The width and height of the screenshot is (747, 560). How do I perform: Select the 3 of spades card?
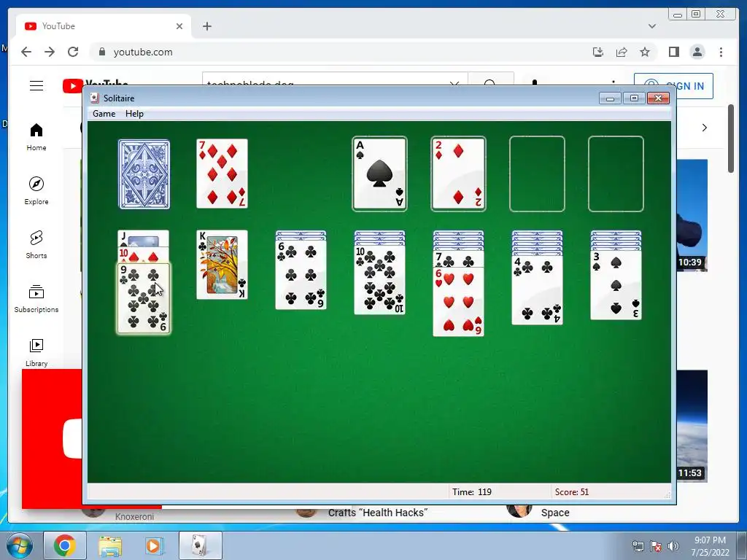(x=616, y=285)
